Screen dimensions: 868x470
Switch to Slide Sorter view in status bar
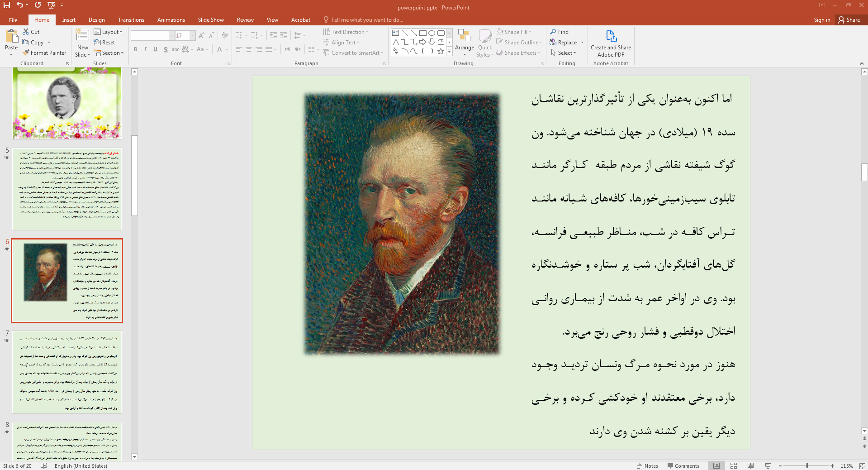coord(734,466)
